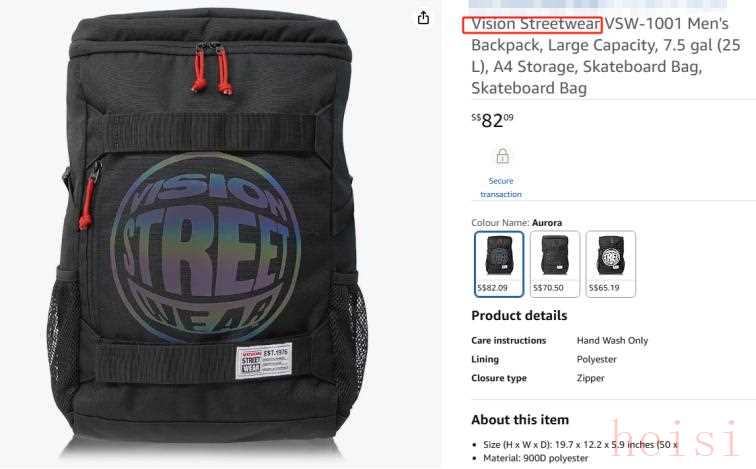Select the Aurora colour swatch at S$82.09

click(499, 264)
